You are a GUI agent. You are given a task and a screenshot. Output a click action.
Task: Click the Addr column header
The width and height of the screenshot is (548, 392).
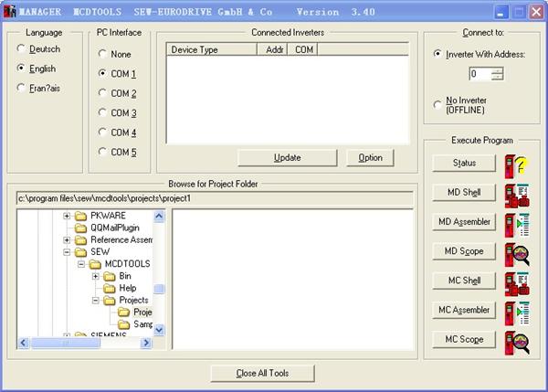[272, 49]
